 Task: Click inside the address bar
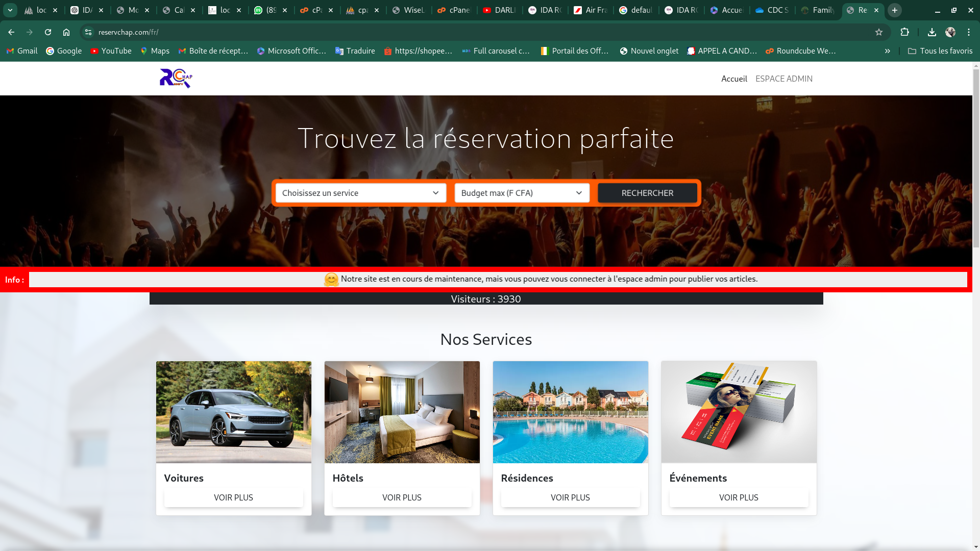coord(255,32)
